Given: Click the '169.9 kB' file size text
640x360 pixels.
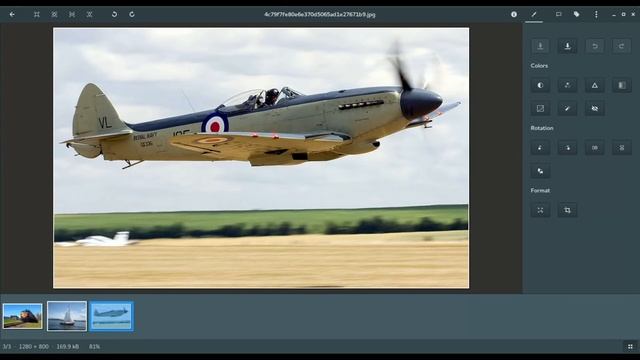Looking at the screenshot, I should (67, 347).
